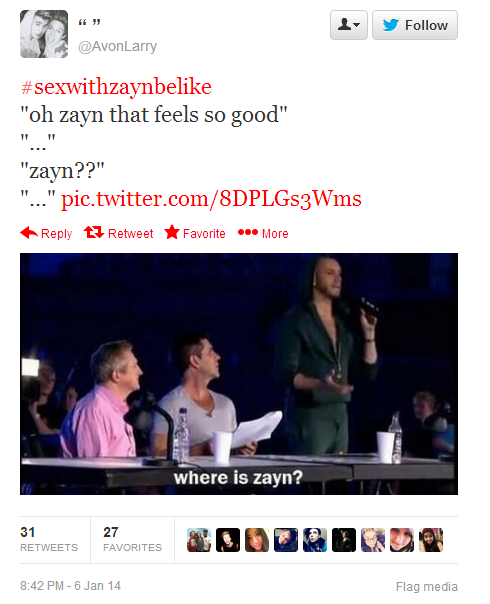The width and height of the screenshot is (490, 604).
Task: Click Flag media link
Action: point(427,587)
